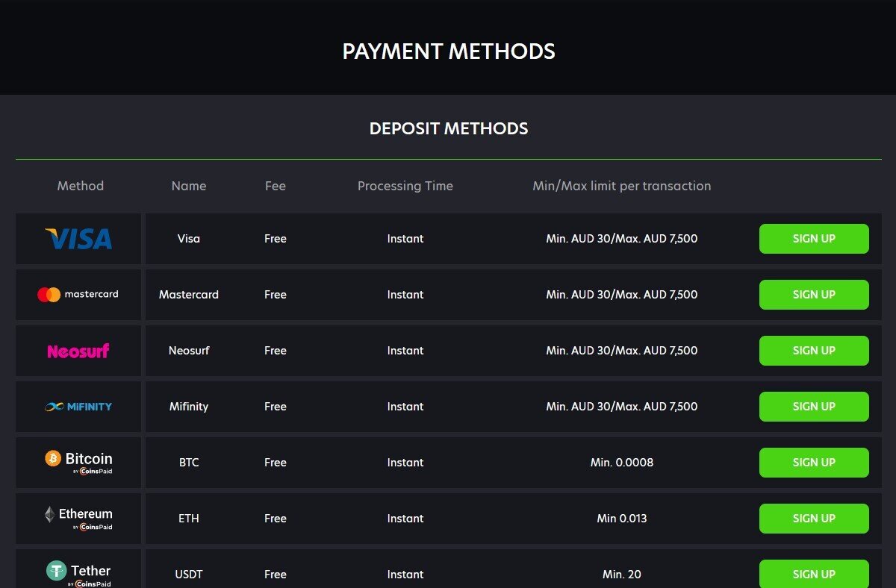The image size is (896, 588).
Task: Sign up via the Mifinity row button
Action: [814, 407]
